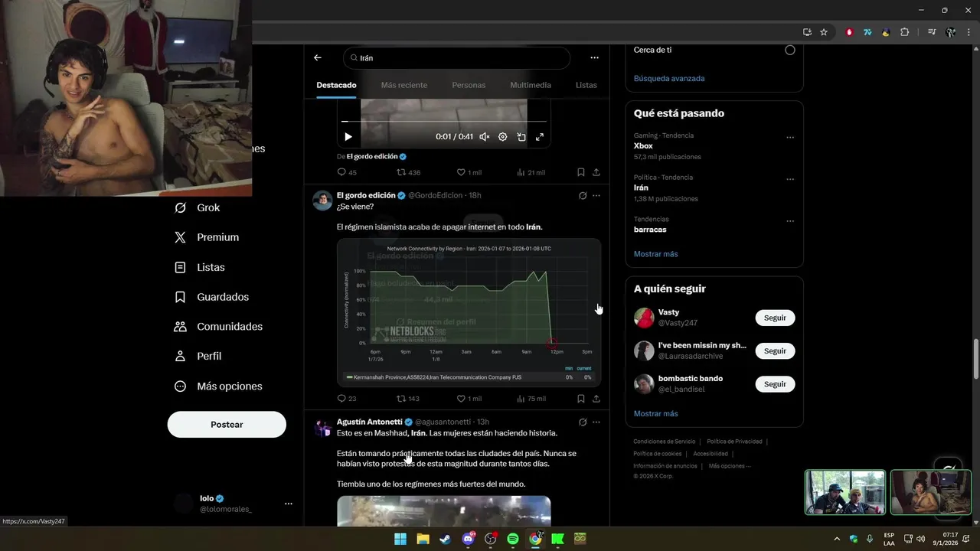Select the Cerca de ti radio option
Viewport: 980px width, 551px height.
[x=790, y=50]
